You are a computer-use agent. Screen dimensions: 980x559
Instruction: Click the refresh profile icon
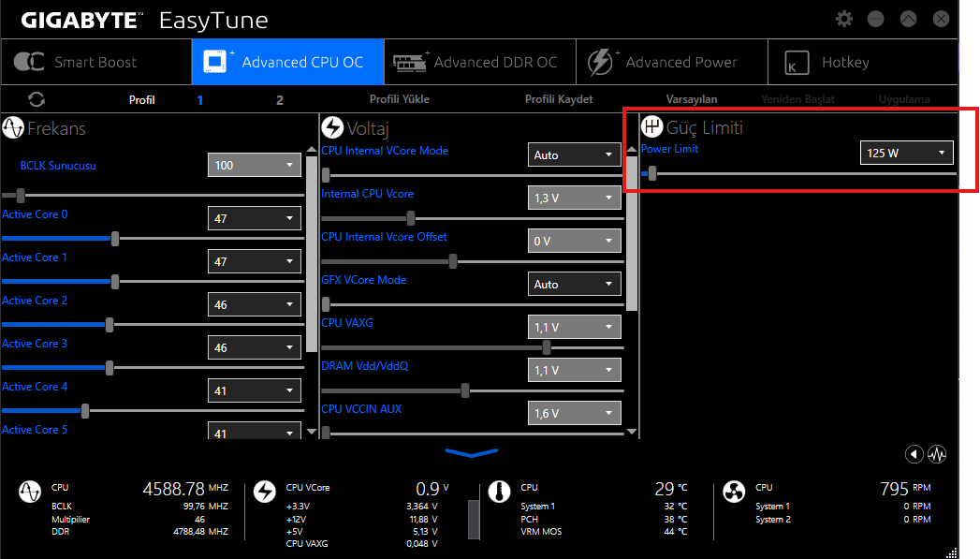(x=37, y=99)
